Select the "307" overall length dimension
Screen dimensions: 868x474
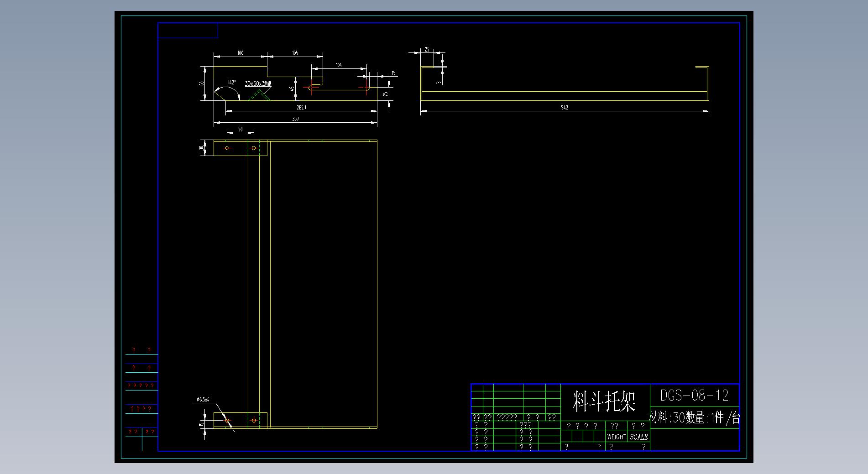(295, 119)
